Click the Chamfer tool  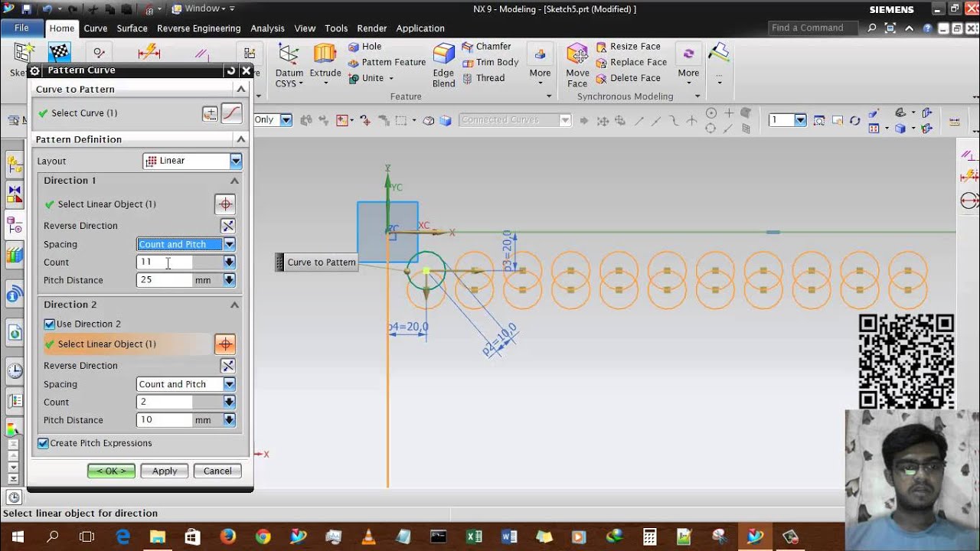tap(486, 46)
